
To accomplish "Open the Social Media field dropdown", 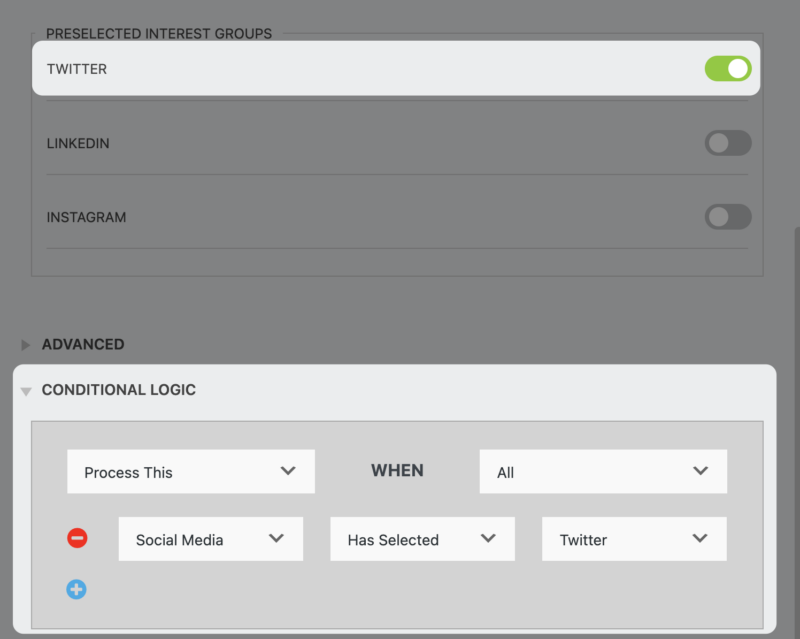I will tap(210, 538).
